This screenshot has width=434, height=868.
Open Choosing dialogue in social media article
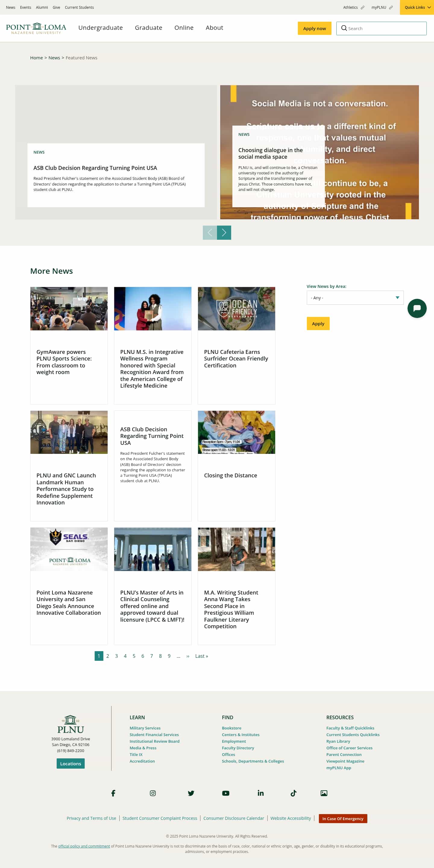[x=270, y=153]
